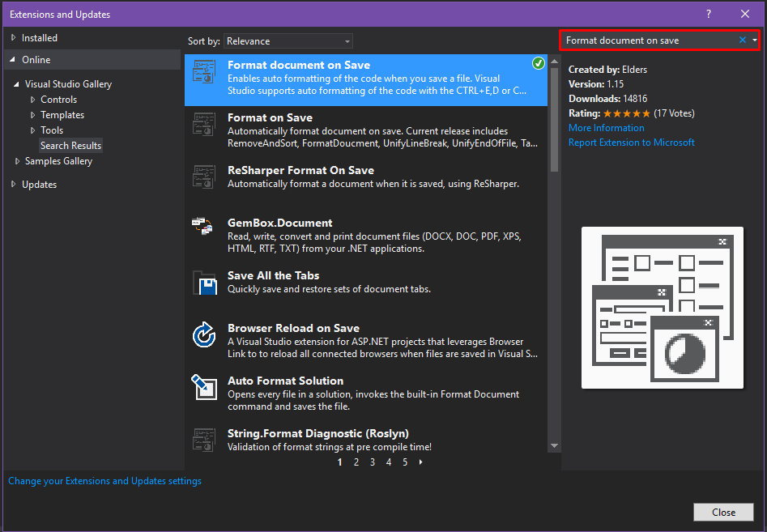Screen dimensions: 767x532
Task: Expand the Templates node
Action: [x=32, y=116]
